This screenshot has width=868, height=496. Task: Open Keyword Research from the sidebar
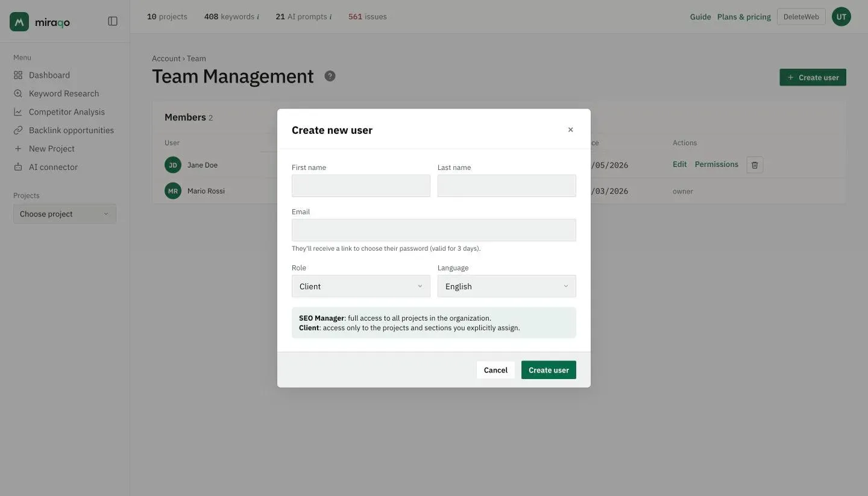(64, 93)
